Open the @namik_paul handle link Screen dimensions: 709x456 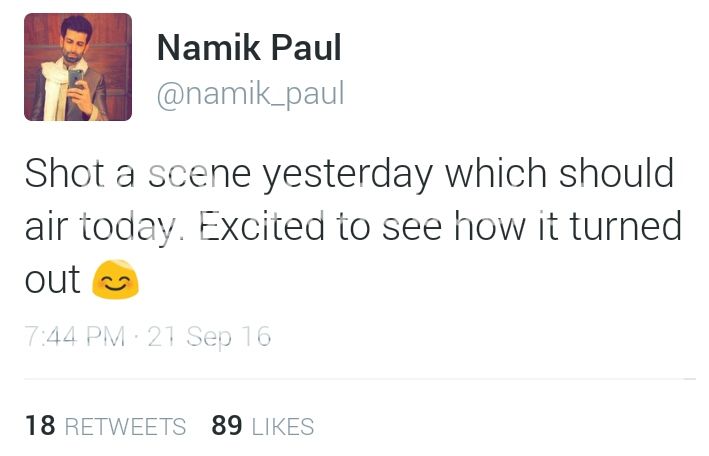tap(250, 93)
